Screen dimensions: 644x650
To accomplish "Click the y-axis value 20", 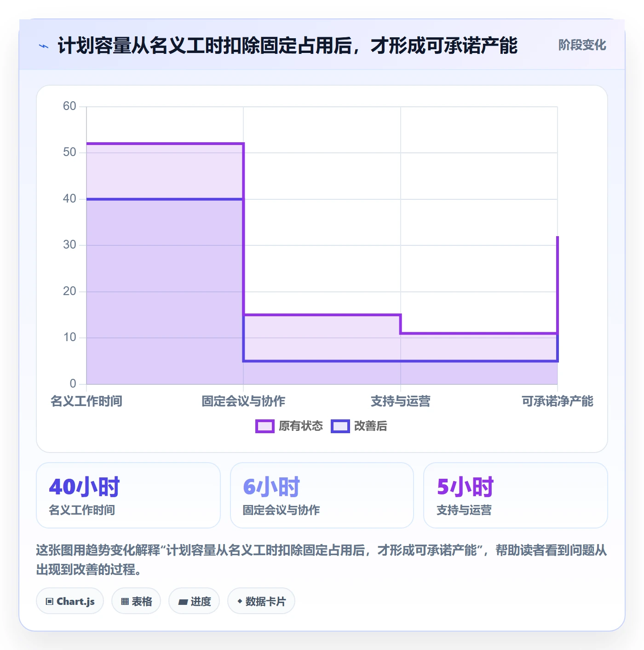I will [69, 291].
